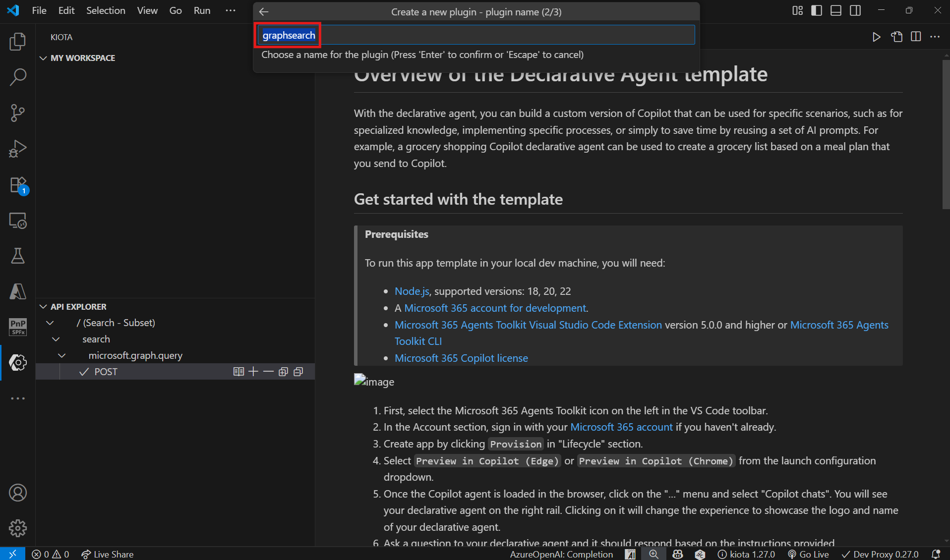
Task: Show more menus via the menu bar ellipsis
Action: (x=231, y=10)
